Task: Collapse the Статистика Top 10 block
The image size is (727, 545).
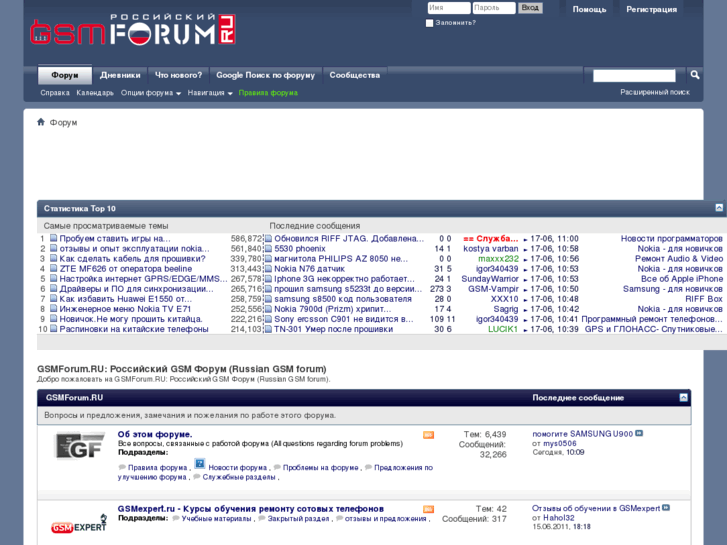Action: coord(719,208)
